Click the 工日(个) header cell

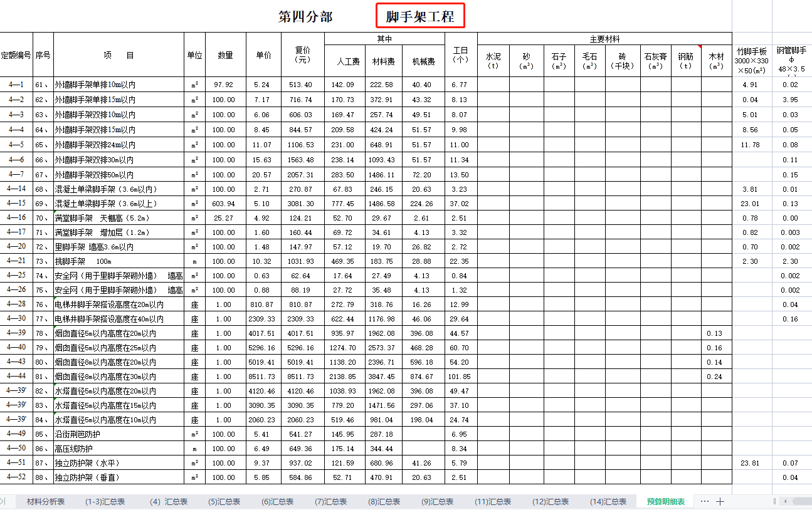pos(461,55)
